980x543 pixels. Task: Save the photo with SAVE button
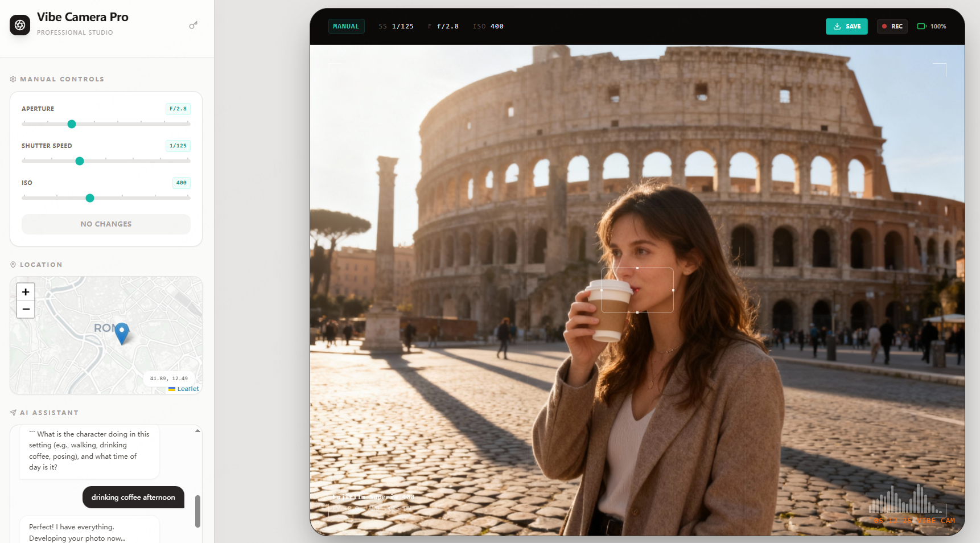coord(847,26)
